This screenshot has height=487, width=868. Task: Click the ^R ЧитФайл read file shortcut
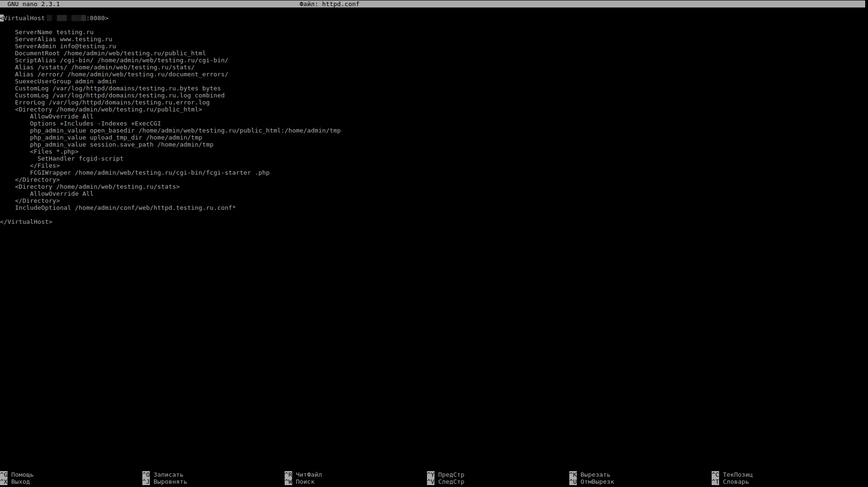[x=303, y=474]
